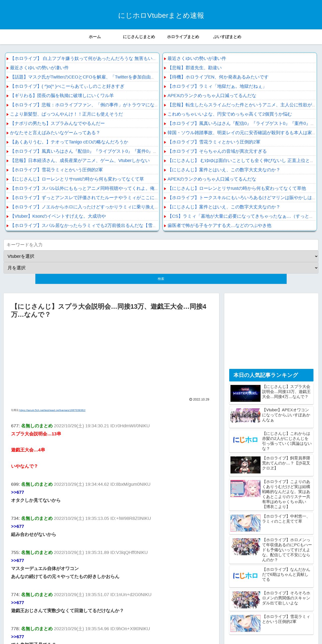The width and height of the screenshot is (322, 644).
Task: Open the にじさんじまとめ menu item
Action: 139,37
